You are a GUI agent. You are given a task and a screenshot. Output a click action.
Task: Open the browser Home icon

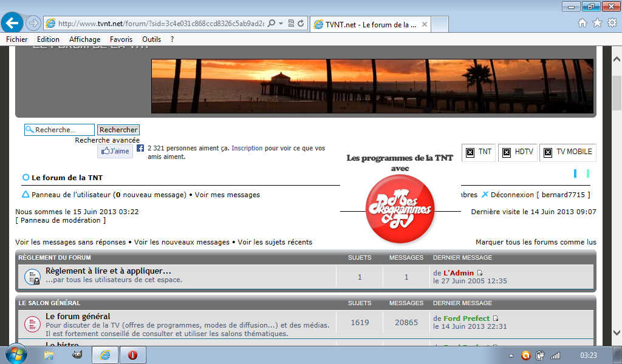click(x=583, y=23)
